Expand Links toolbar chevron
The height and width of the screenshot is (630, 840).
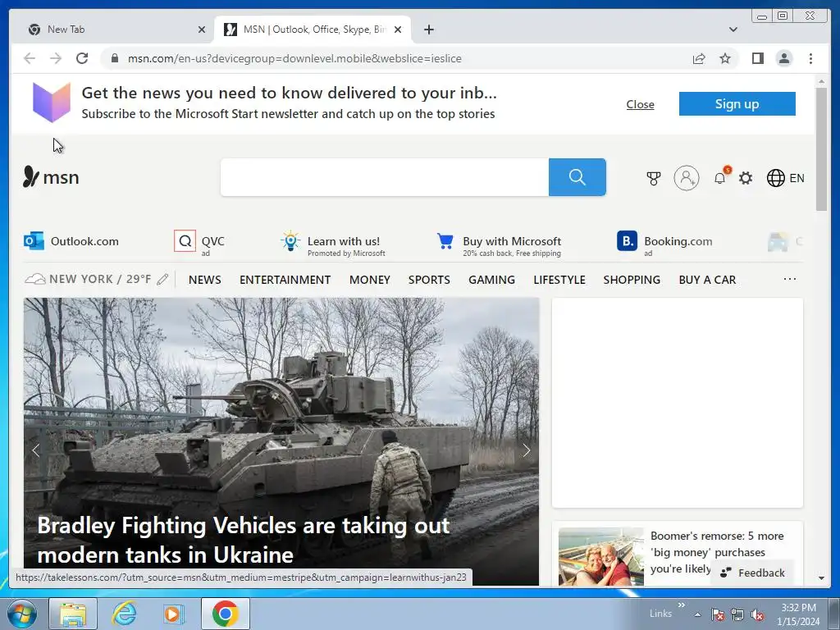pos(682,605)
